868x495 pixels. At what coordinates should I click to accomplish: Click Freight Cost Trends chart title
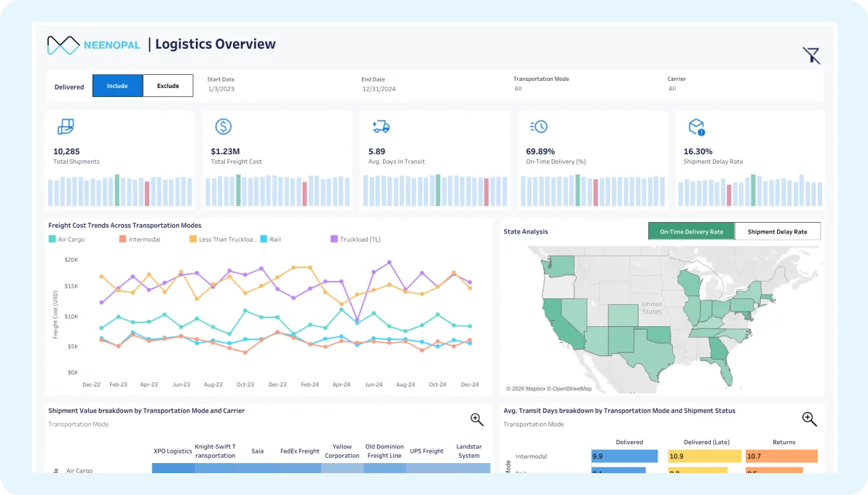point(125,226)
